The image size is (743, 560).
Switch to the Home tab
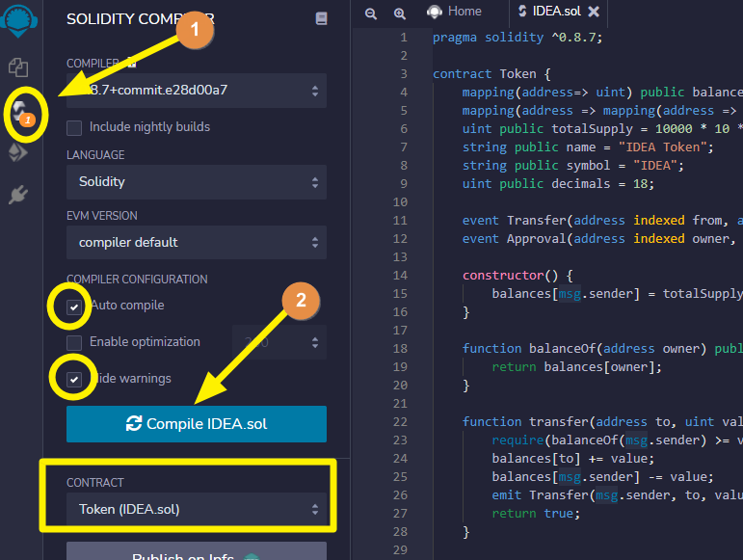point(454,12)
